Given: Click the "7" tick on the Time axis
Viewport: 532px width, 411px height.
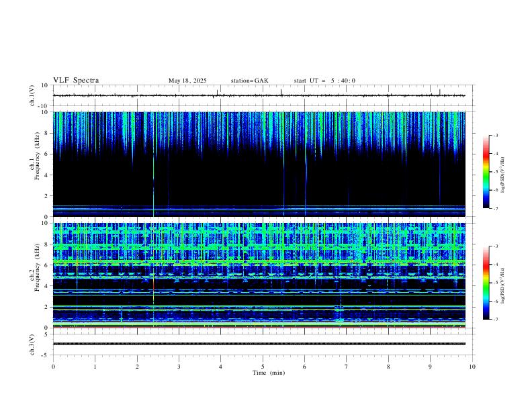Looking at the screenshot, I should tap(347, 367).
